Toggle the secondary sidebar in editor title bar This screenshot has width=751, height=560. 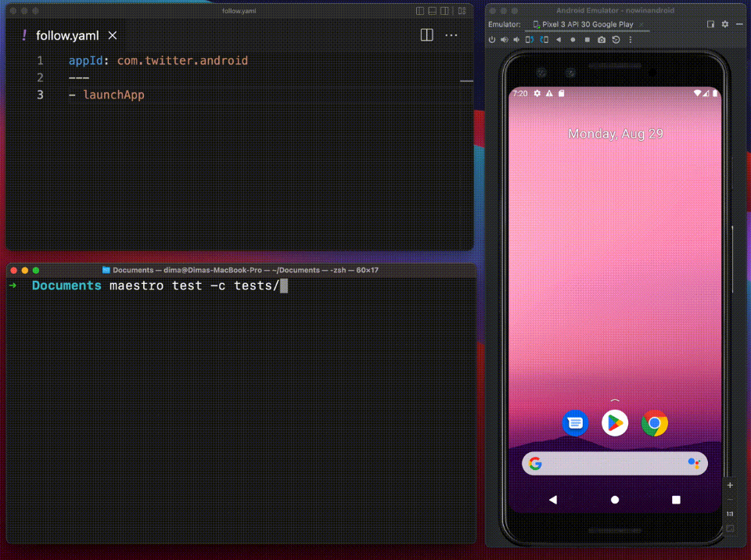445,10
